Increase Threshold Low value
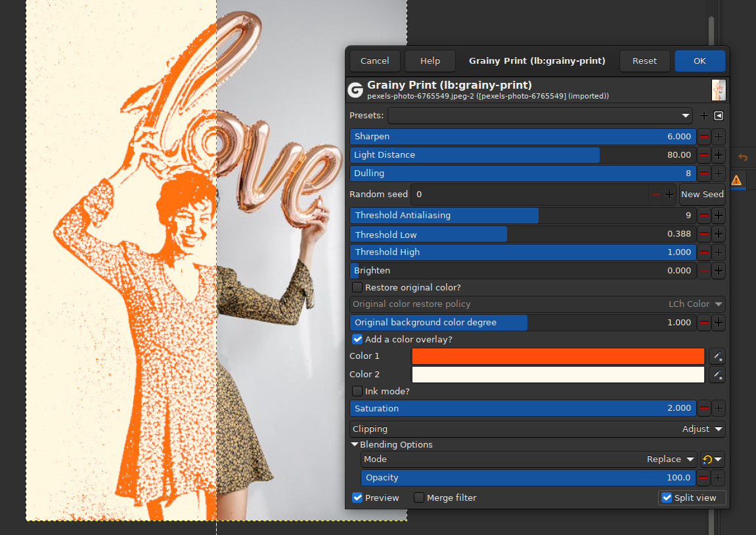This screenshot has width=756, height=535. [719, 234]
